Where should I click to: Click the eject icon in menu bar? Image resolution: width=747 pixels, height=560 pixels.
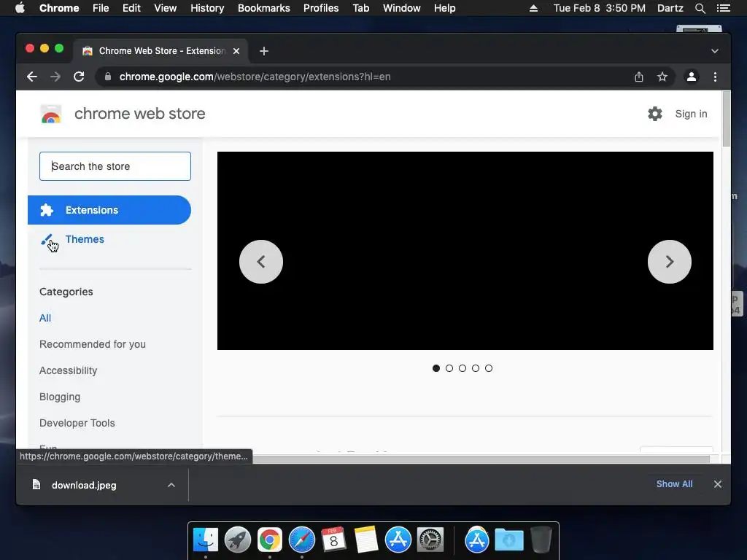(x=533, y=8)
